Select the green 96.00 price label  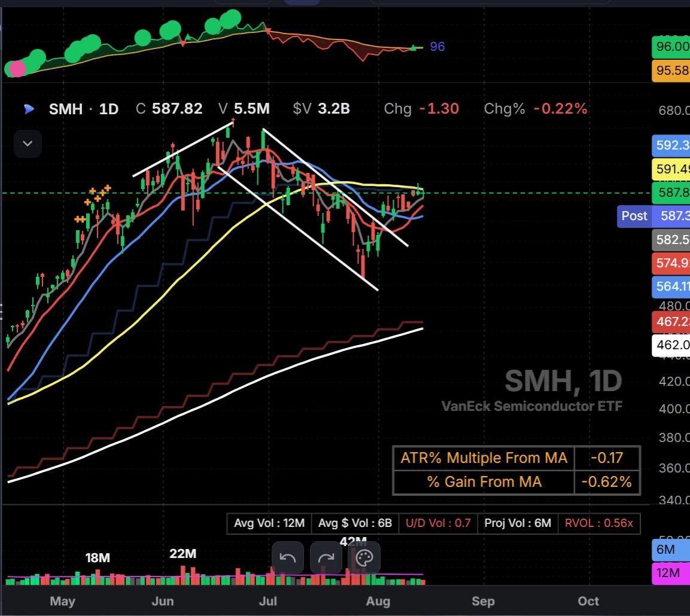point(671,47)
